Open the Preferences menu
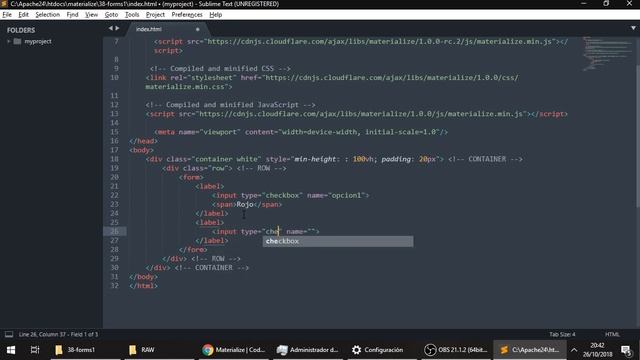Viewport: 640px width, 360px height. coord(187,15)
